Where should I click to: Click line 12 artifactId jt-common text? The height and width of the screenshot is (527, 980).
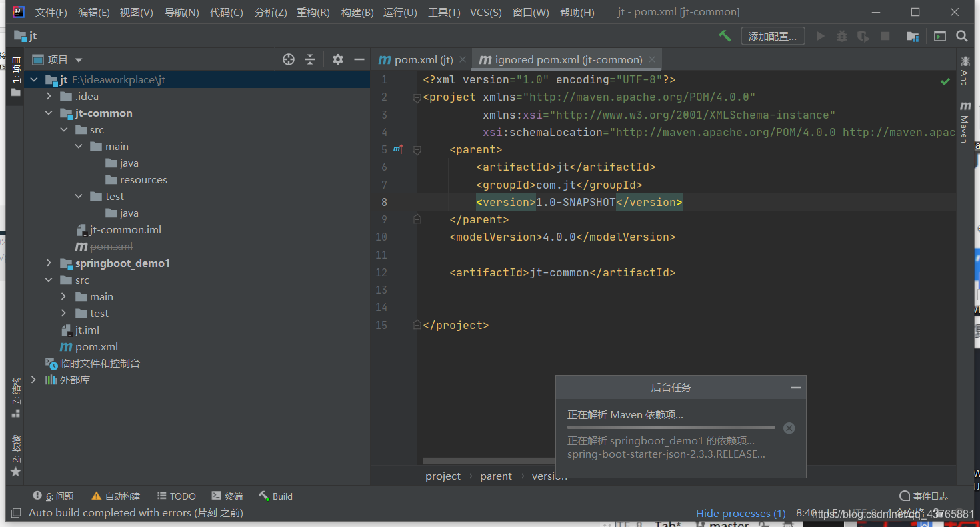coord(559,272)
